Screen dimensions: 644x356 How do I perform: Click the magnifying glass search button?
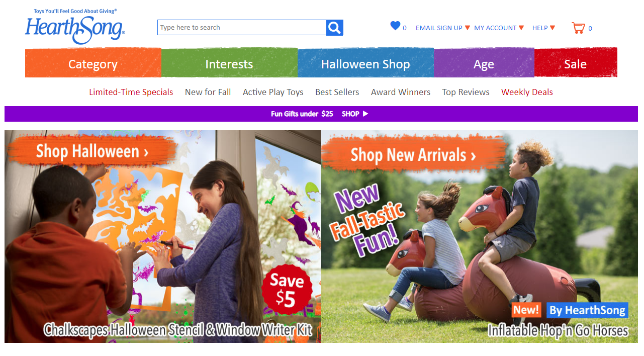click(x=335, y=28)
